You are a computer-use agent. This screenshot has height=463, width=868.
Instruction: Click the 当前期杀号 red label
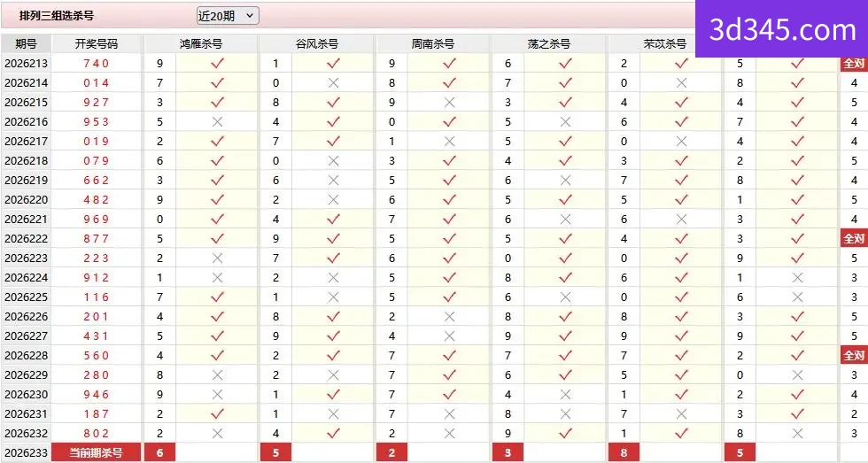[x=97, y=453]
